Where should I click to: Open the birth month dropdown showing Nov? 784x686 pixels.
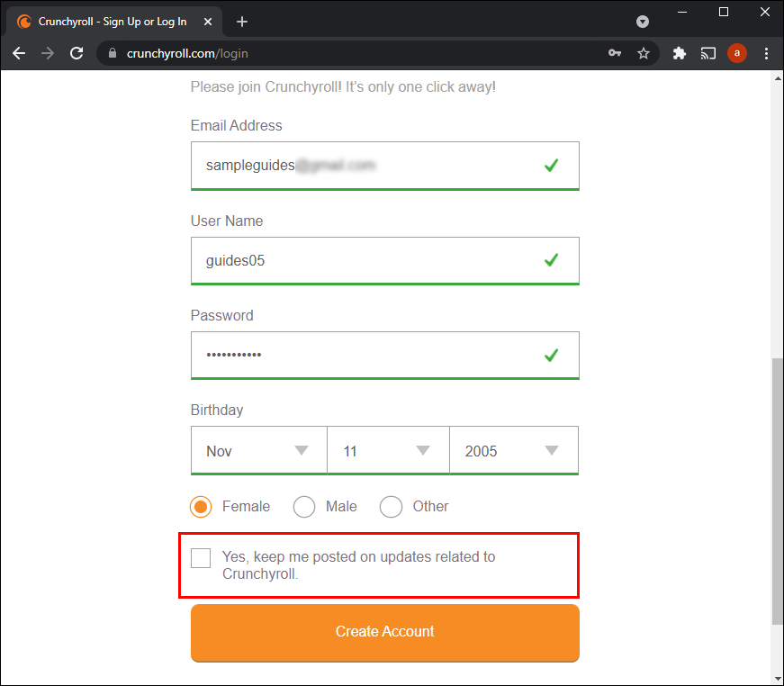(x=258, y=450)
